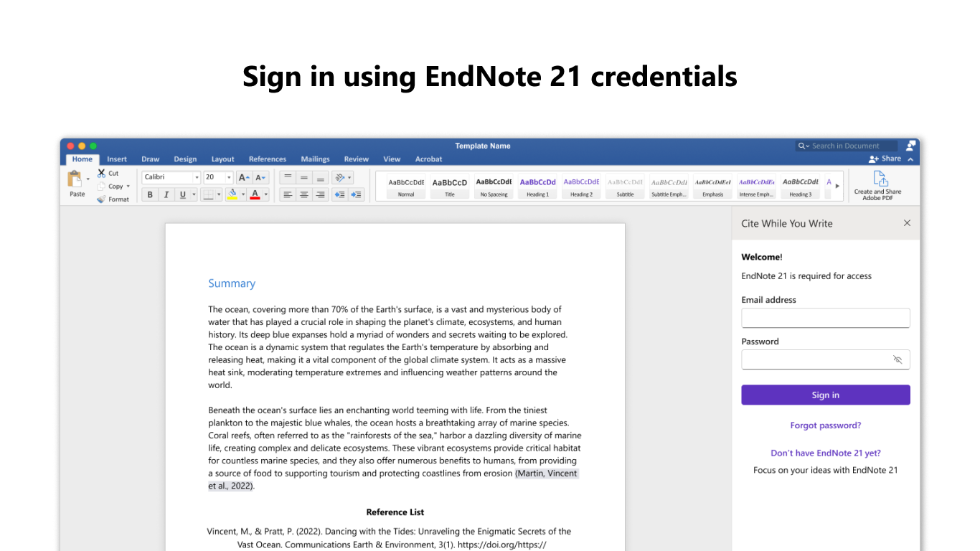980x551 pixels.
Task: Expand the borders dropdown arrow
Action: (220, 194)
